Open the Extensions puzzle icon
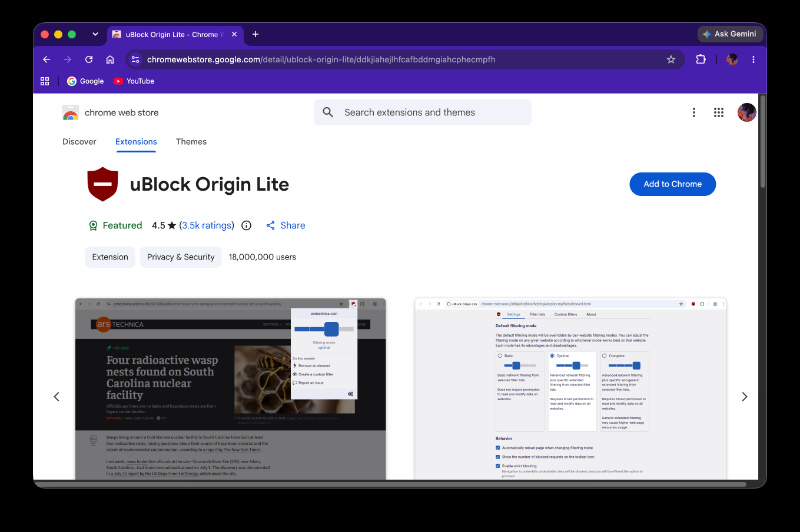This screenshot has width=800, height=532. pyautogui.click(x=701, y=60)
